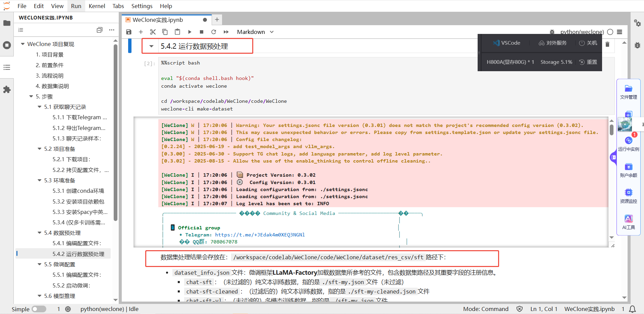
Task: Interrupt the kernel with stop icon
Action: (x=202, y=32)
